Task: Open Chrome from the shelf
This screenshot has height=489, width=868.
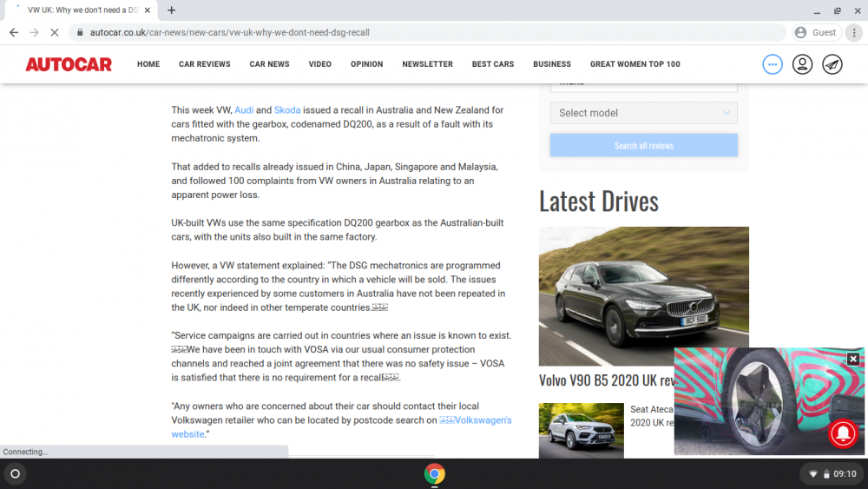Action: coord(435,474)
